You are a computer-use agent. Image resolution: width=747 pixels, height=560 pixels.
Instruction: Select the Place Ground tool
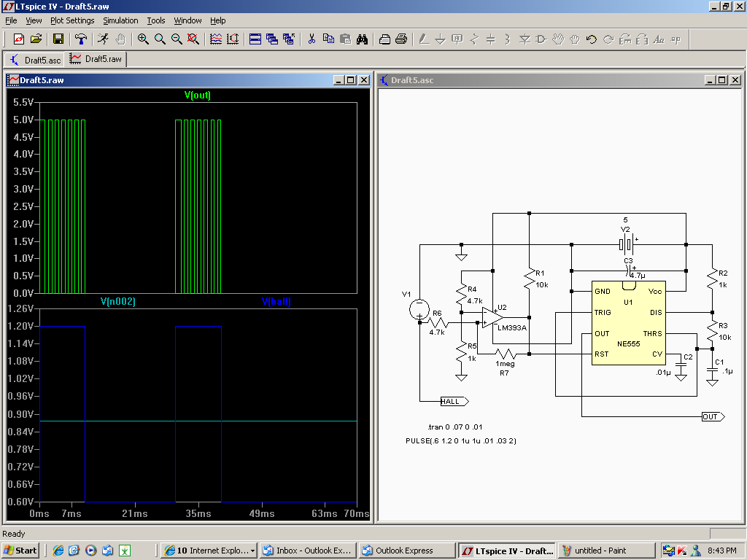click(440, 39)
